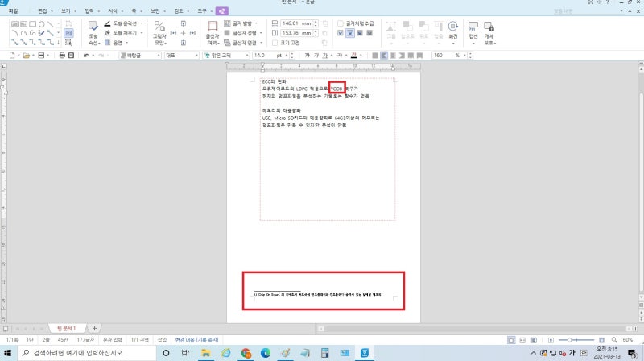Select the first text wrap style toggle
The height and width of the screenshot is (361, 644).
pos(340,33)
